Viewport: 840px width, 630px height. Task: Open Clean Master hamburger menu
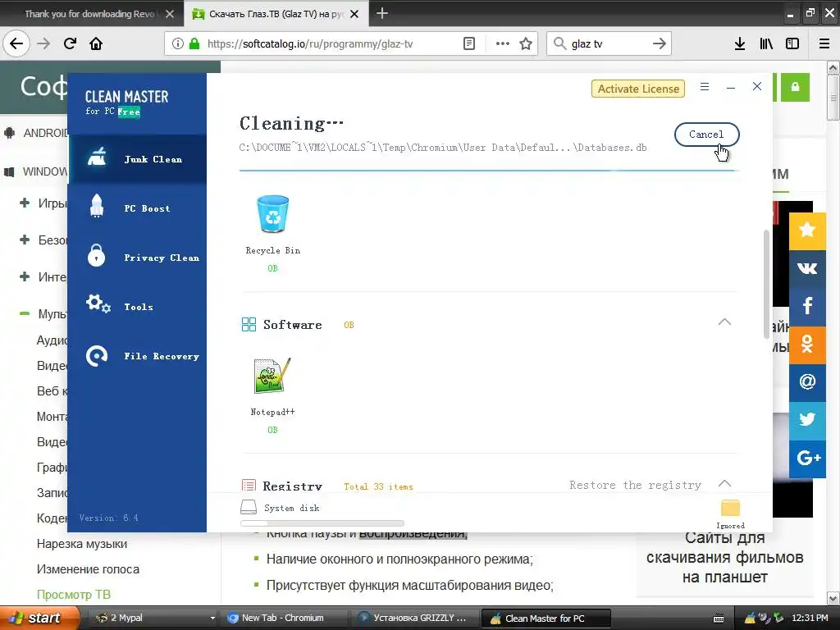[x=705, y=86]
